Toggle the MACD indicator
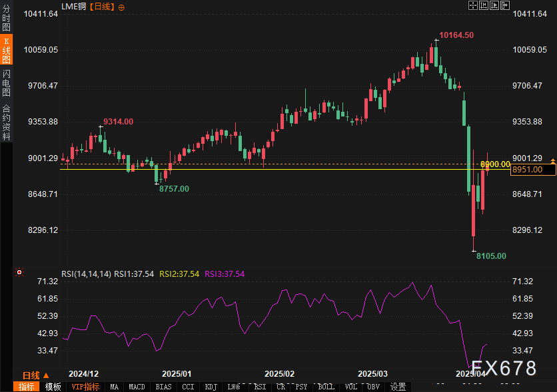Screen dimensions: 557x392 pyautogui.click(x=137, y=387)
